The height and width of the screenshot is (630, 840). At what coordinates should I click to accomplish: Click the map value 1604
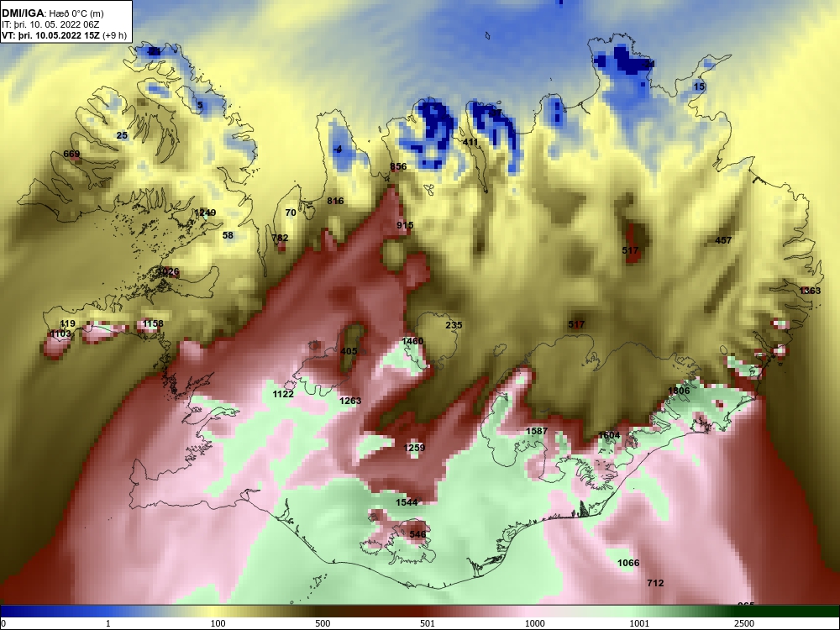(x=609, y=435)
